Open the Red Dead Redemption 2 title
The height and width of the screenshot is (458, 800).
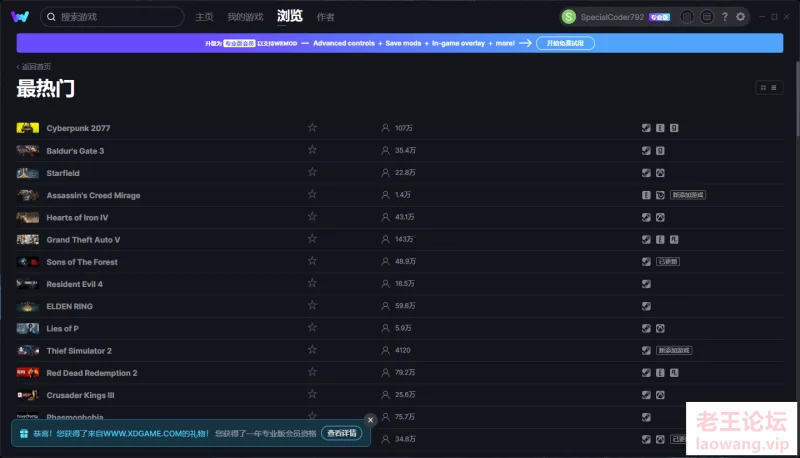[92, 373]
